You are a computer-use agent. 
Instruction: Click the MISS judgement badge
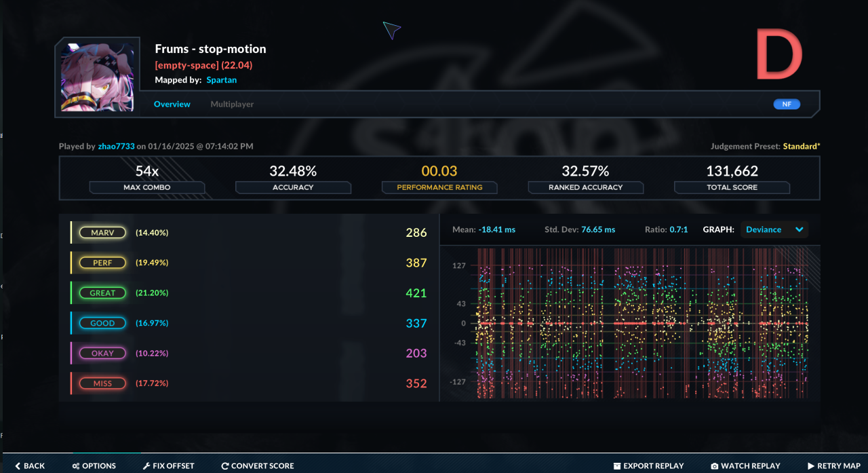tap(102, 383)
